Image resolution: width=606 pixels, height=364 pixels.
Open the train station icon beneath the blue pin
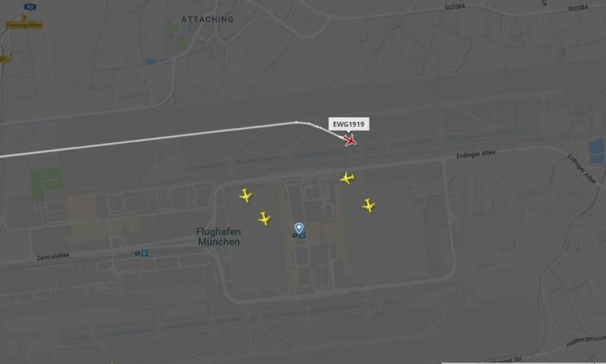pos(302,235)
